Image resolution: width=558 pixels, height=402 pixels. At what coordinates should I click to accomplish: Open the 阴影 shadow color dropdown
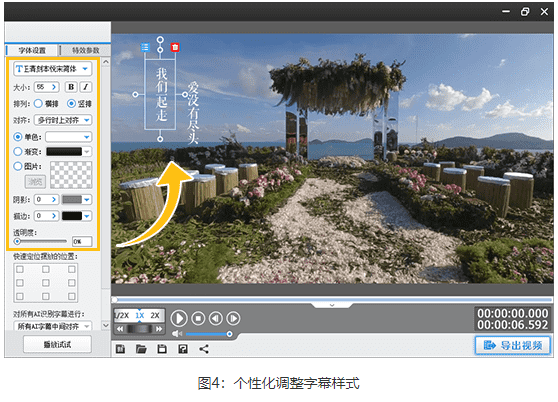point(87,200)
